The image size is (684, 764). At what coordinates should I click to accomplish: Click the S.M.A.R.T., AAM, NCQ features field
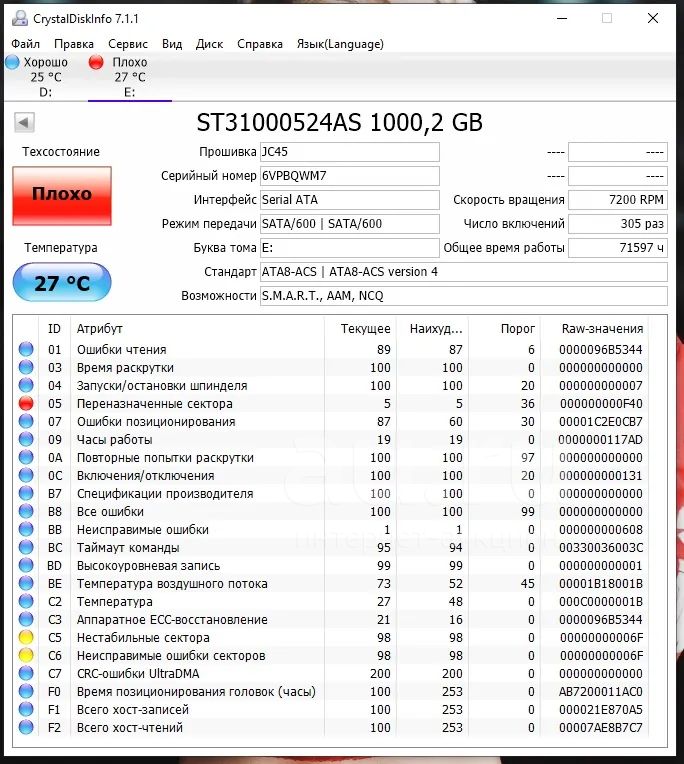click(x=464, y=296)
